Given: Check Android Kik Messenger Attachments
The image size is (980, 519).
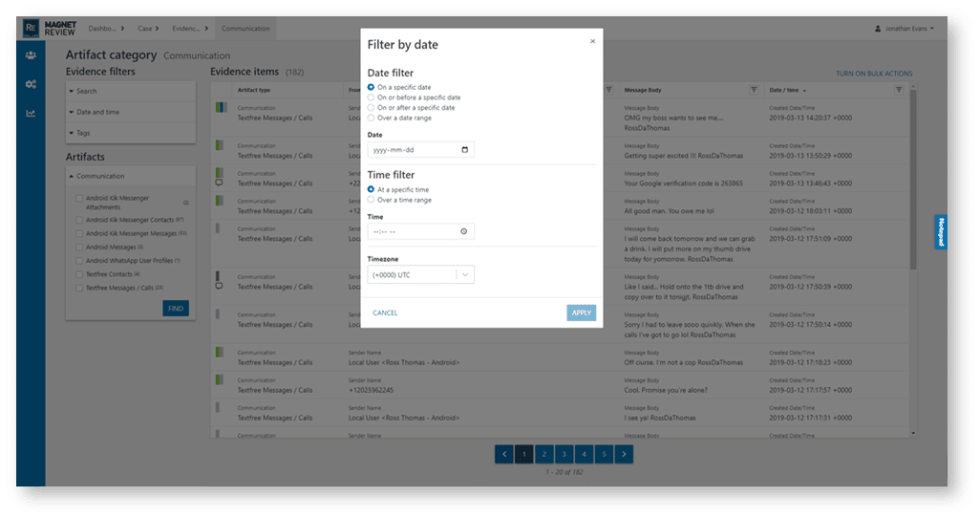Looking at the screenshot, I should pyautogui.click(x=79, y=198).
